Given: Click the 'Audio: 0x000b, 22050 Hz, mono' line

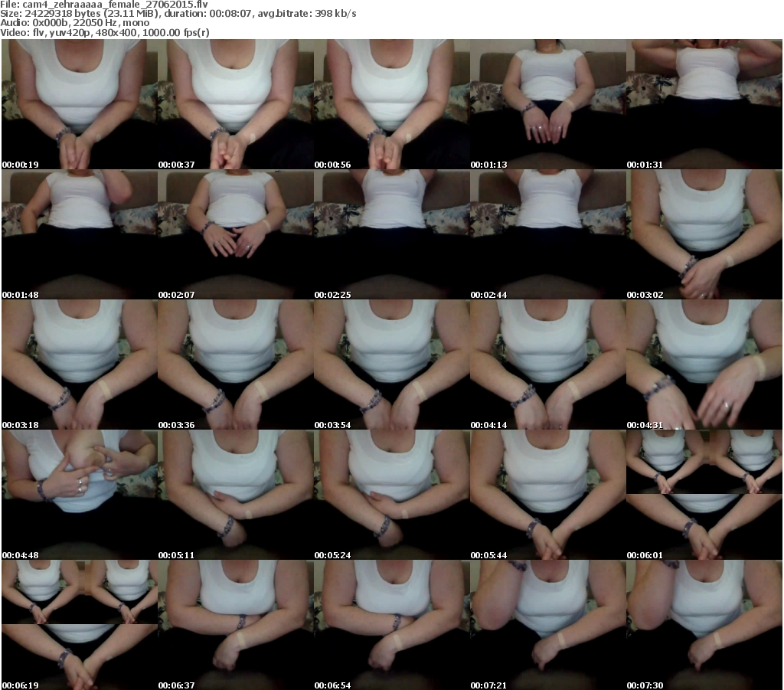Looking at the screenshot, I should [x=74, y=23].
